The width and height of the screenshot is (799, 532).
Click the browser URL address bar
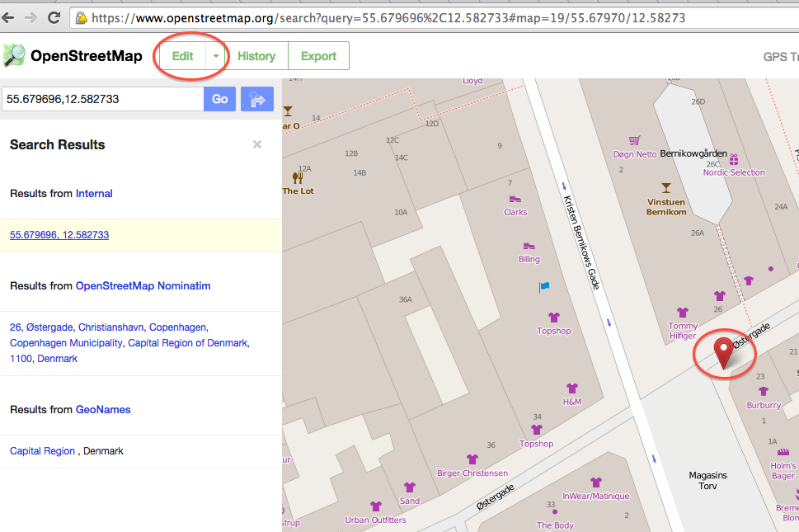(433, 18)
